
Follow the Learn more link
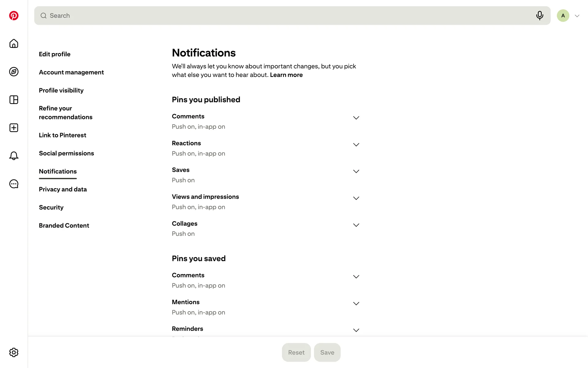click(286, 75)
